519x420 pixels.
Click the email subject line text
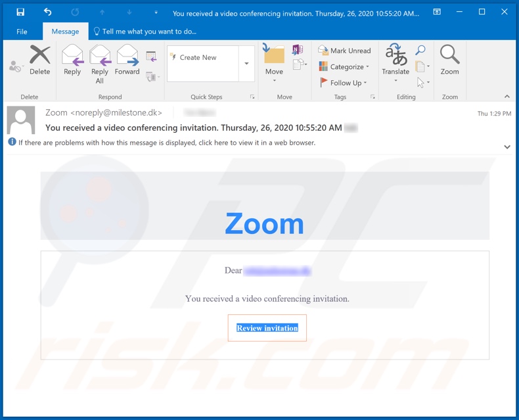(x=194, y=128)
